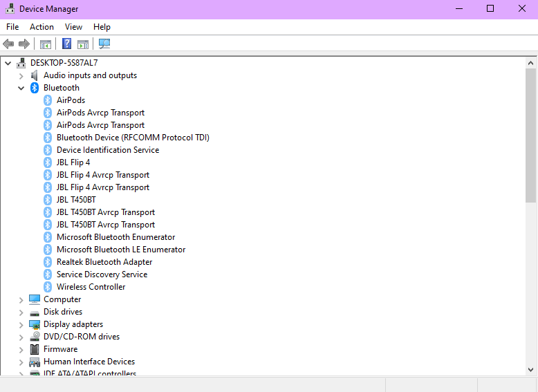
Task: Click Scan for hardware changes monitor icon
Action: point(104,44)
